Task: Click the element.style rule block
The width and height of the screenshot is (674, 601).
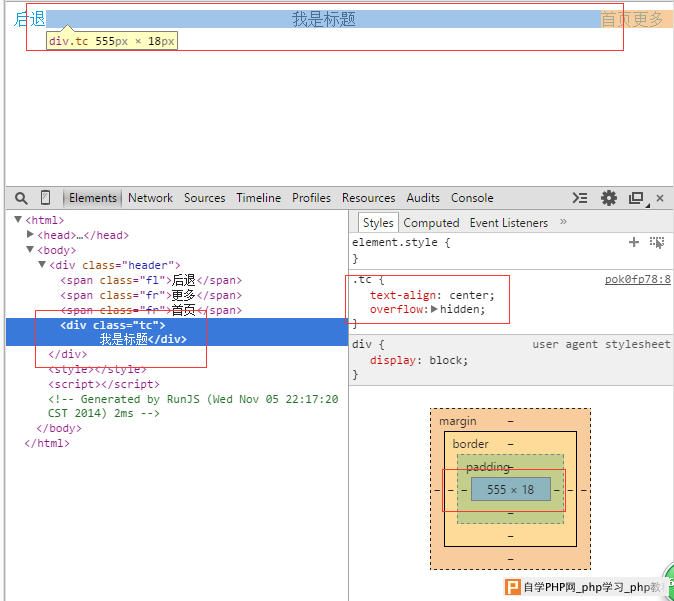Action: click(x=509, y=250)
